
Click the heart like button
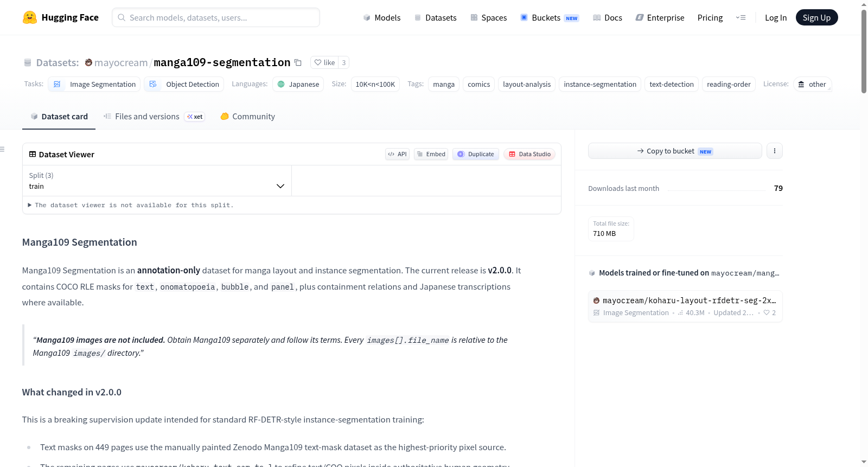tap(324, 62)
